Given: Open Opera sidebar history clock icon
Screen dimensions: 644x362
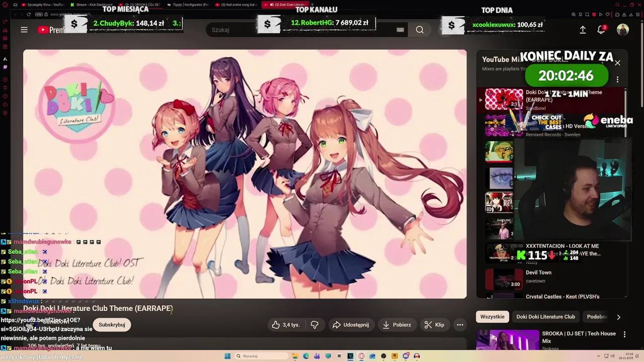Looking at the screenshot, I should pos(5,96).
